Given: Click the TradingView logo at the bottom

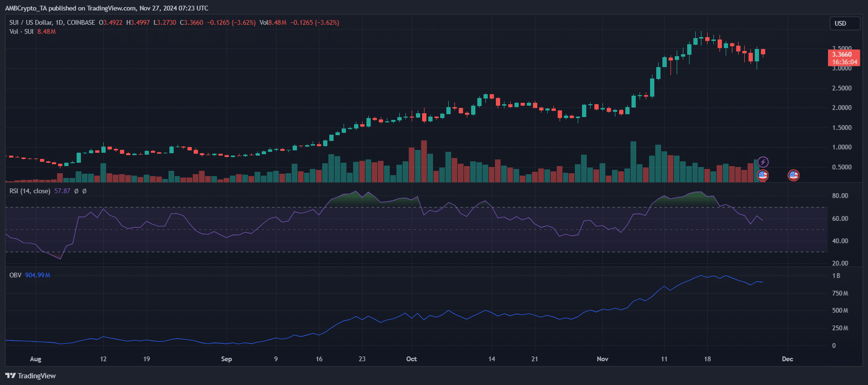Looking at the screenshot, I should [30, 376].
